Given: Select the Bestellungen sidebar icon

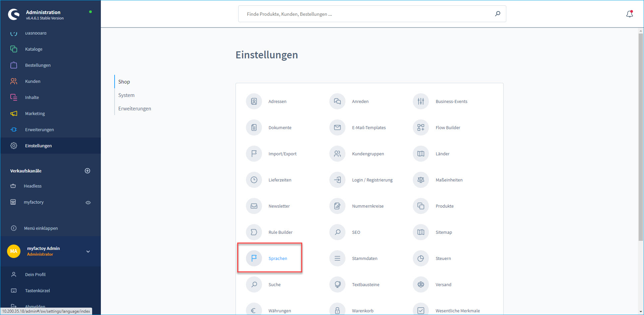Looking at the screenshot, I should [x=14, y=65].
